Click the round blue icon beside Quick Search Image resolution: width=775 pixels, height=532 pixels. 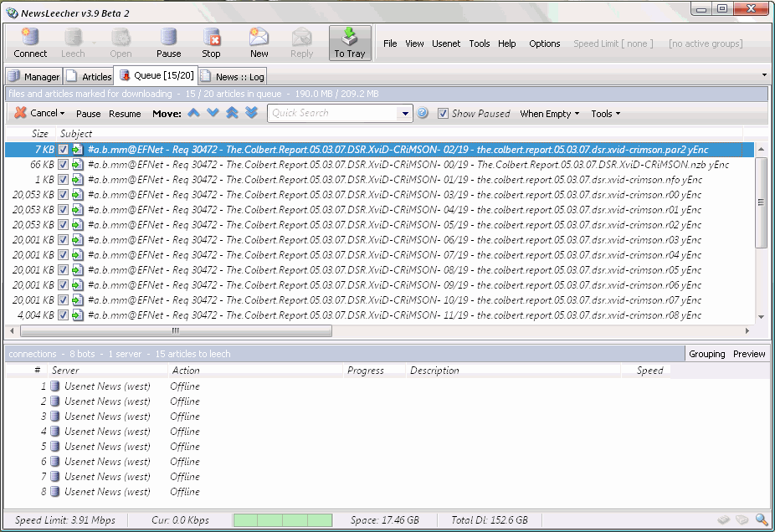click(x=422, y=113)
